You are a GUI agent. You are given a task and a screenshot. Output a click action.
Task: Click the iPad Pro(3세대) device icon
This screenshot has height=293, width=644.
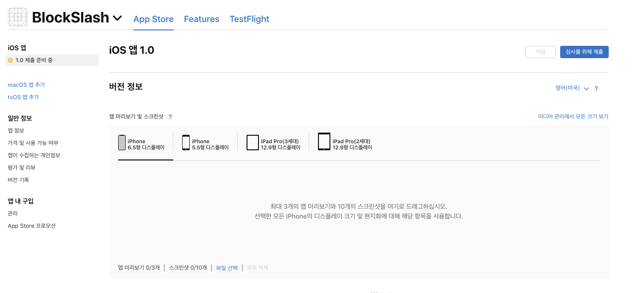[253, 143]
